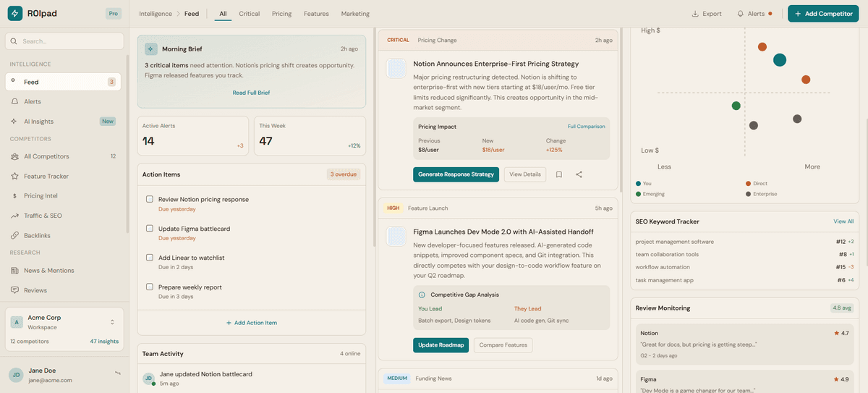Click the News & Mentions newspaper icon

click(14, 271)
